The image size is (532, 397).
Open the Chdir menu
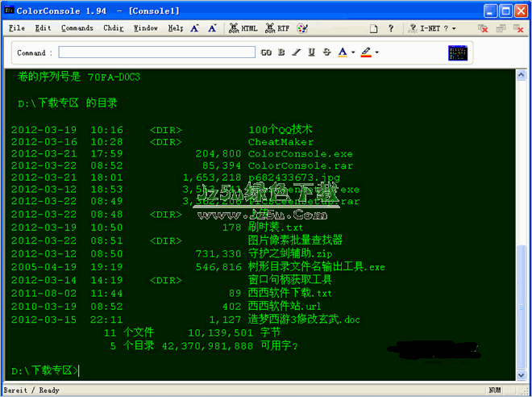click(114, 28)
